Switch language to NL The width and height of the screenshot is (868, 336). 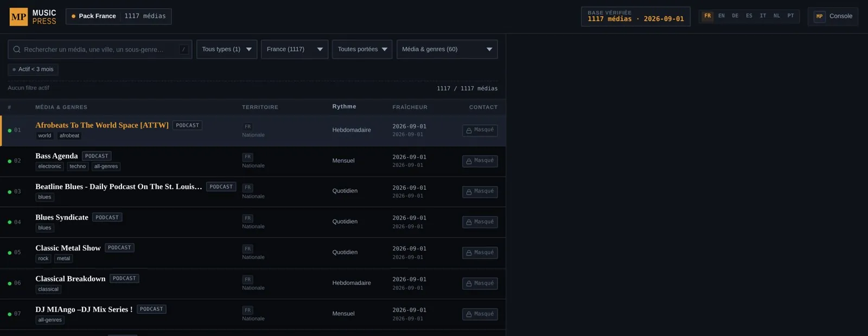[777, 16]
